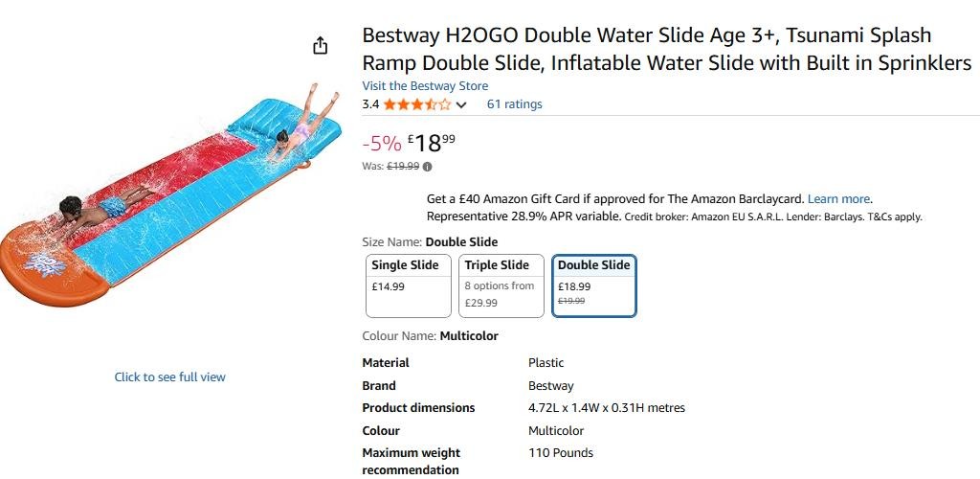Click the info icon beside the Was price

coord(427,166)
